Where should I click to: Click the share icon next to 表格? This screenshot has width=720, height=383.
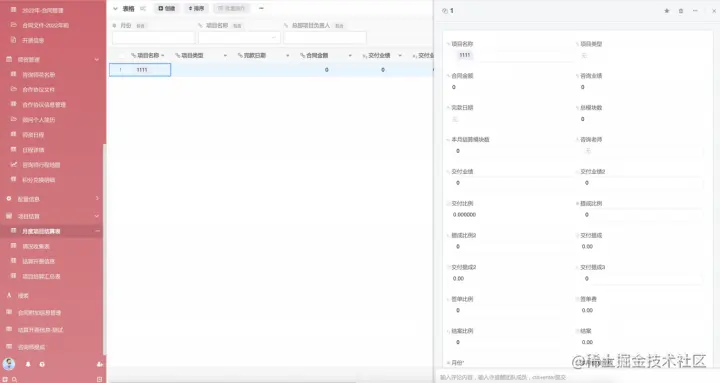(x=143, y=8)
